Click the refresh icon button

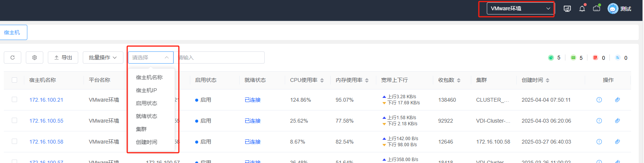pyautogui.click(x=13, y=58)
